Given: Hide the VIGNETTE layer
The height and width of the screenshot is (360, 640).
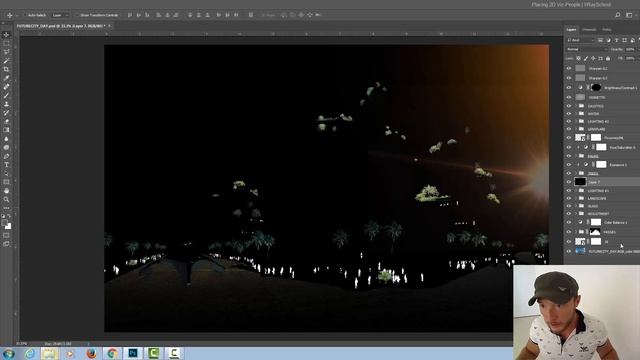Looking at the screenshot, I should point(569,98).
